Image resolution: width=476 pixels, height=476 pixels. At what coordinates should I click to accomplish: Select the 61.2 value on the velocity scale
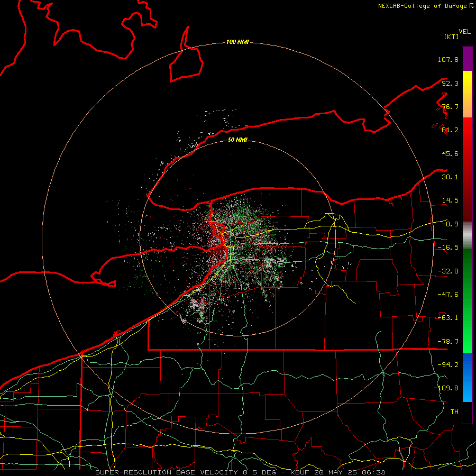pyautogui.click(x=450, y=130)
